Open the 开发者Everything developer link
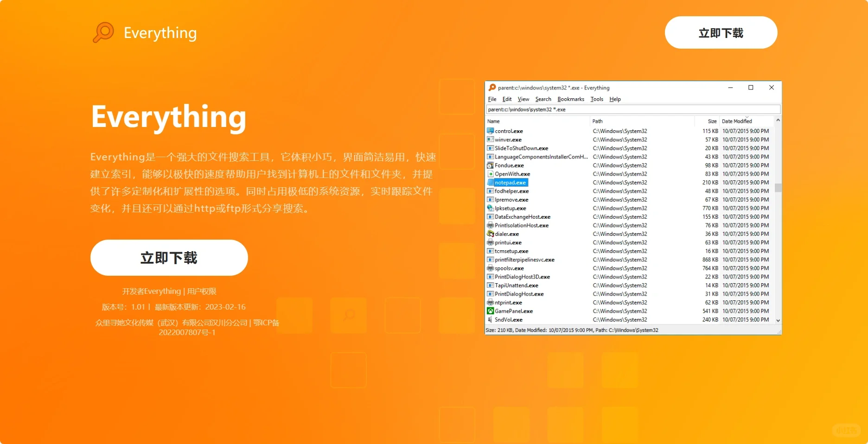 (152, 292)
